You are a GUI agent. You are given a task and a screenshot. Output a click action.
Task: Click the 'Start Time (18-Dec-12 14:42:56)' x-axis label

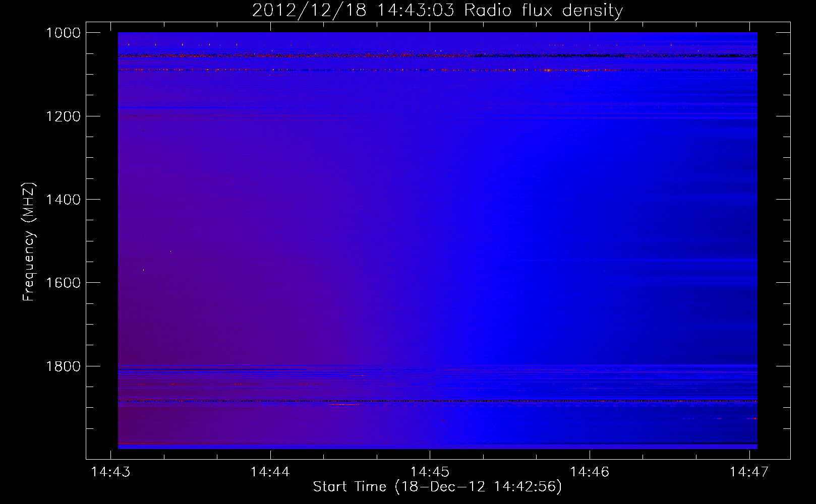[x=437, y=486]
